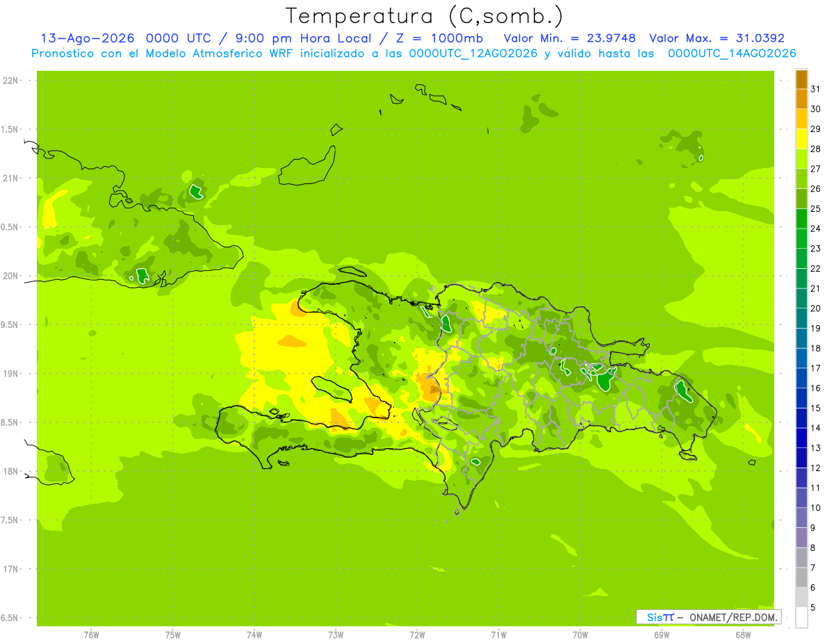This screenshot has height=644, width=834.
Task: Click the '21N' latitude label
Action: [x=10, y=179]
